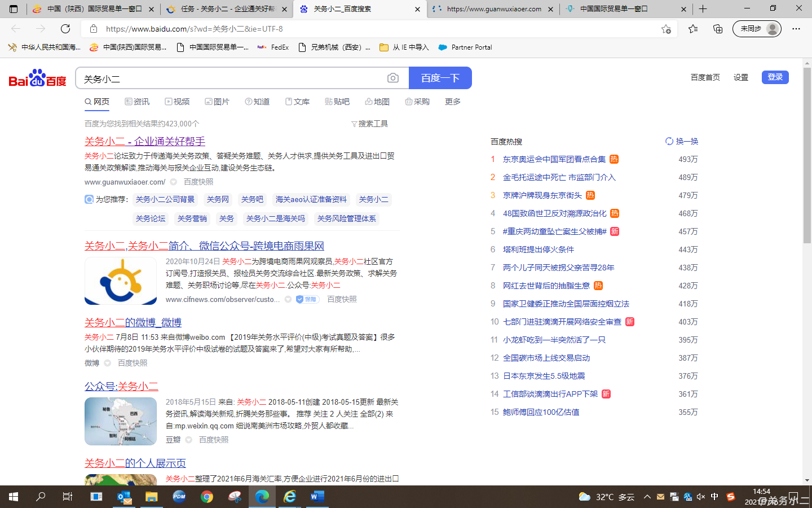The width and height of the screenshot is (812, 508).
Task: Open taskbar search magnifier
Action: (x=41, y=497)
